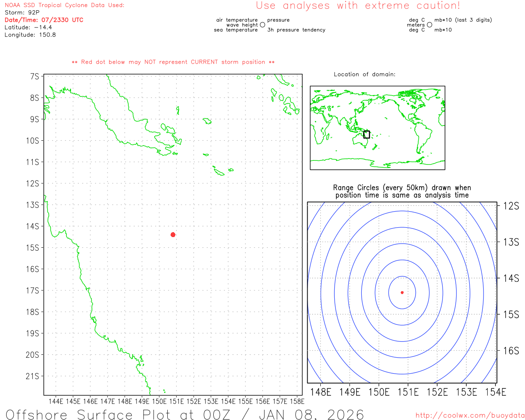
Task: Click the '154E' label on the range circles panel
Action: 495,392
